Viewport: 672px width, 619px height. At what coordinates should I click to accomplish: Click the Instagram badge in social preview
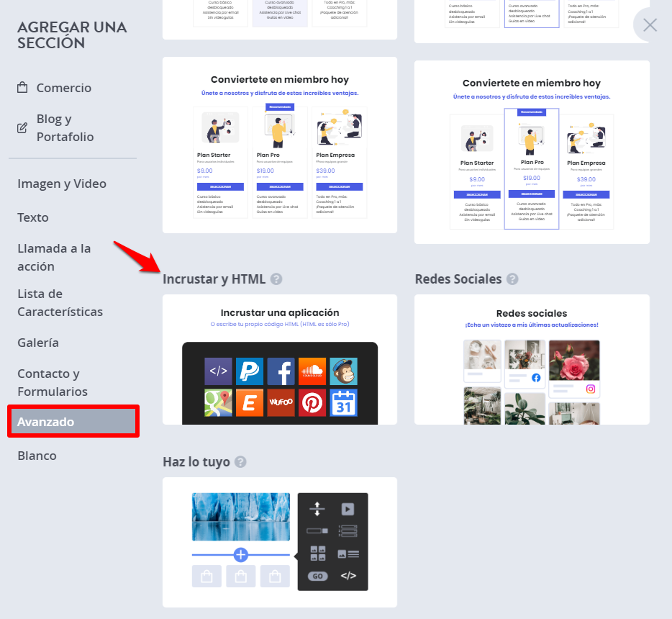point(591,389)
